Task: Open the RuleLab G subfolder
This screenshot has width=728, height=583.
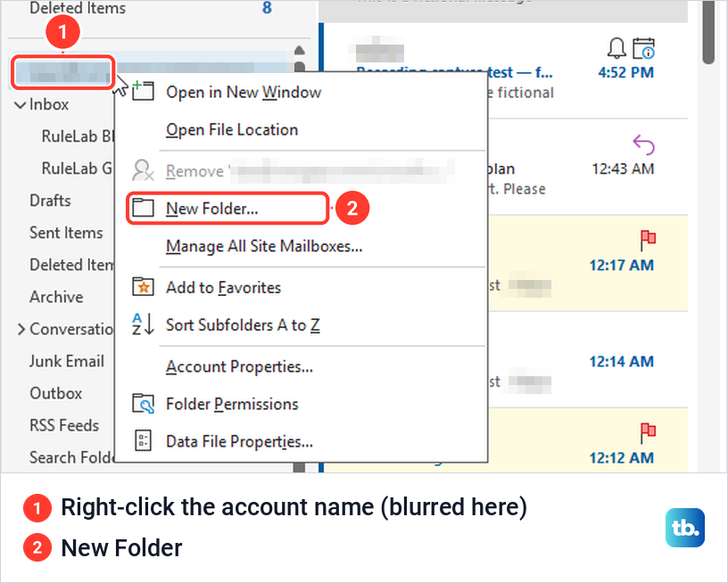Action: [x=77, y=168]
